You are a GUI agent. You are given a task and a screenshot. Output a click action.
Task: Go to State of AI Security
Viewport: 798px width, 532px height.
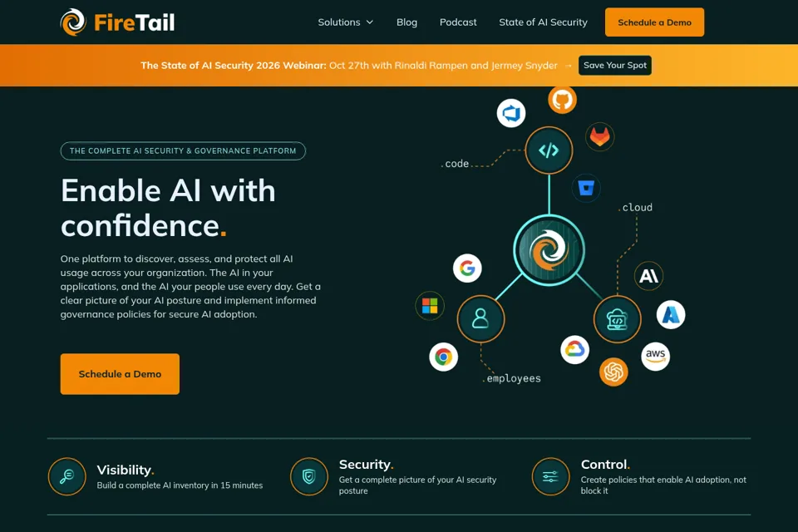[x=543, y=22]
